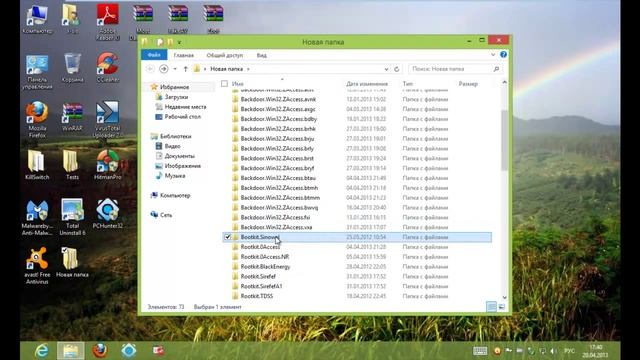The width and height of the screenshot is (640, 360).
Task: Launch PCHunter32 from the desktop
Action: (107, 214)
